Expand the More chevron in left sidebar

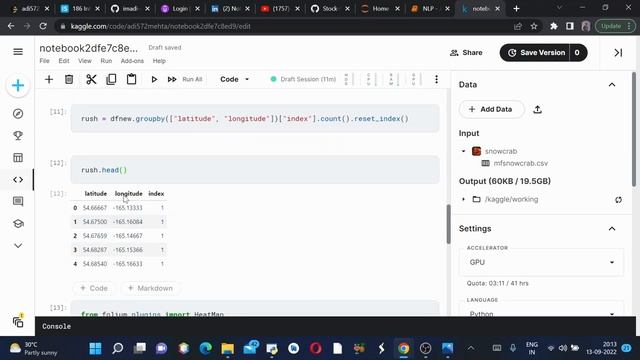point(18,246)
